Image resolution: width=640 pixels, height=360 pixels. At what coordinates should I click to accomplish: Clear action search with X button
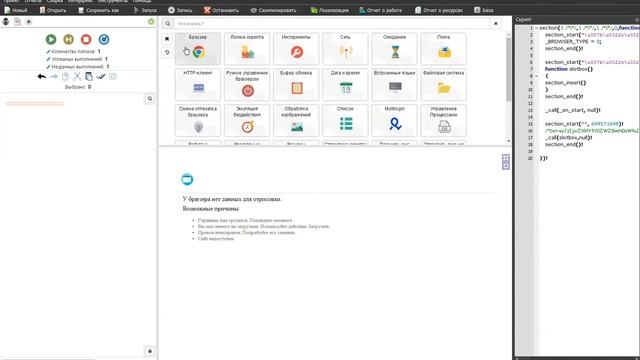click(x=496, y=24)
